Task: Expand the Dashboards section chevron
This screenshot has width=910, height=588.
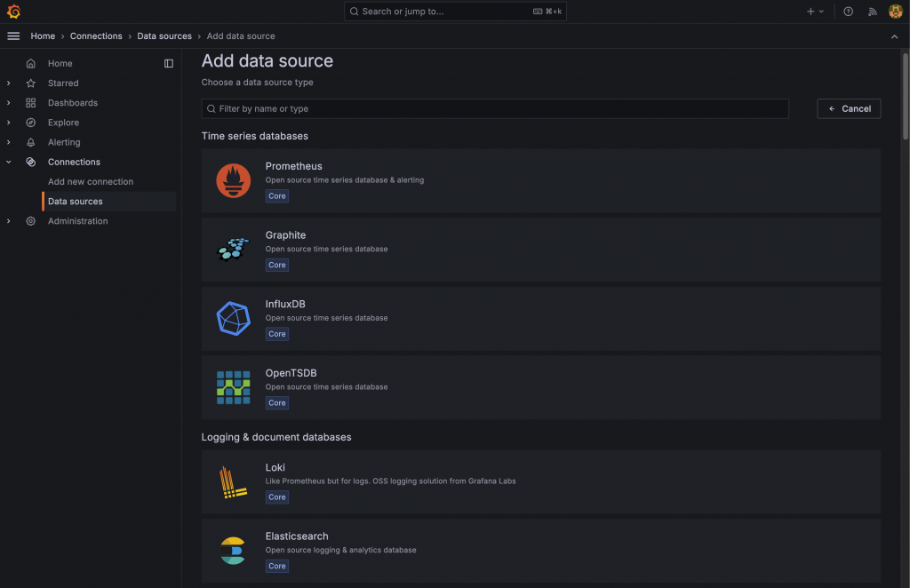Action: [x=9, y=103]
